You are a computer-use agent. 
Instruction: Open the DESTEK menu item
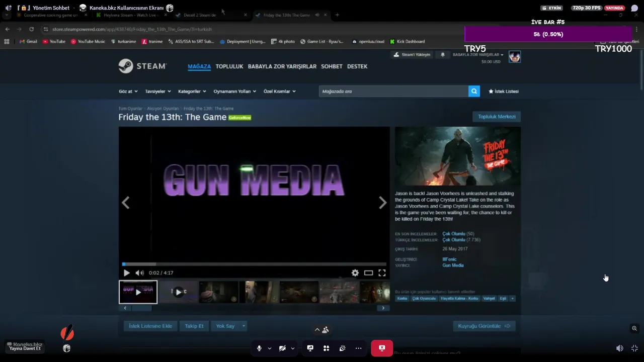click(357, 66)
